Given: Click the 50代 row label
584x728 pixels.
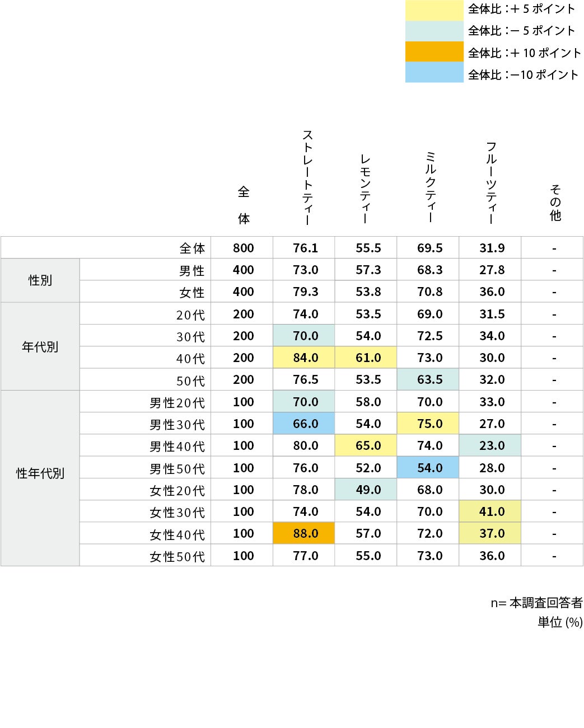Looking at the screenshot, I should click(191, 381).
